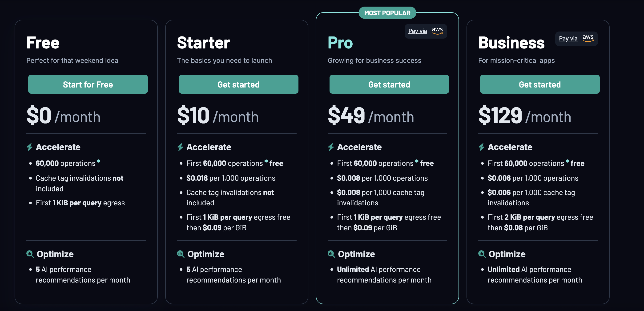The image size is (644, 311).
Task: Open the Pay via link on Pro
Action: click(418, 31)
